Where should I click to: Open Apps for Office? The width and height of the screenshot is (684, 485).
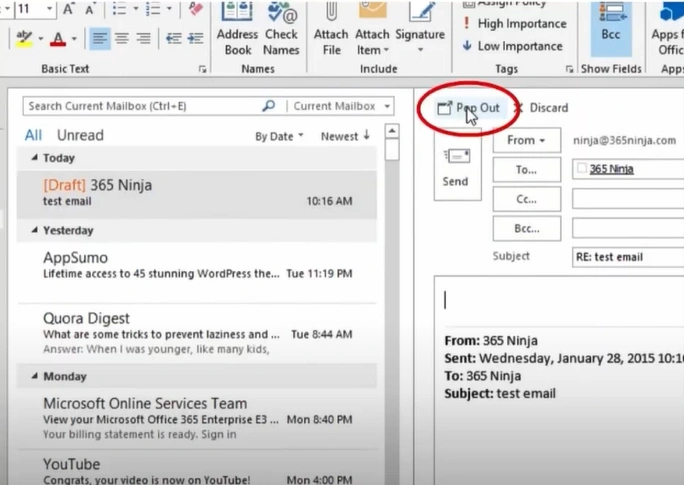point(667,29)
